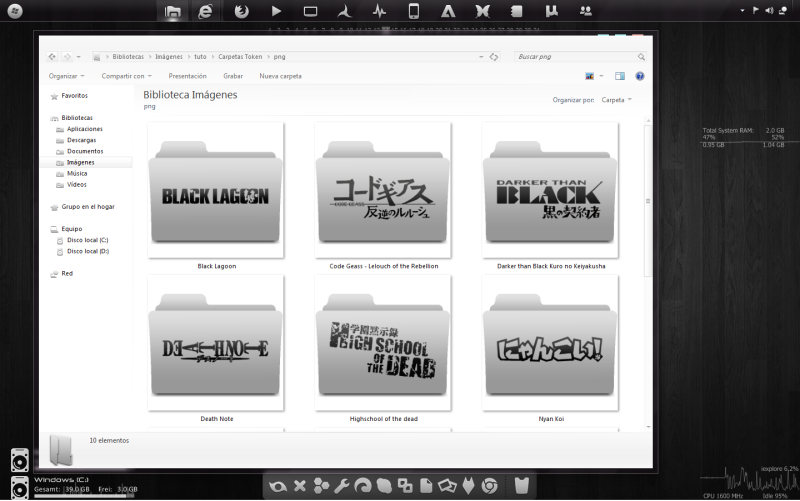The image size is (800, 501).
Task: Refresh the png folder view
Action: (494, 57)
